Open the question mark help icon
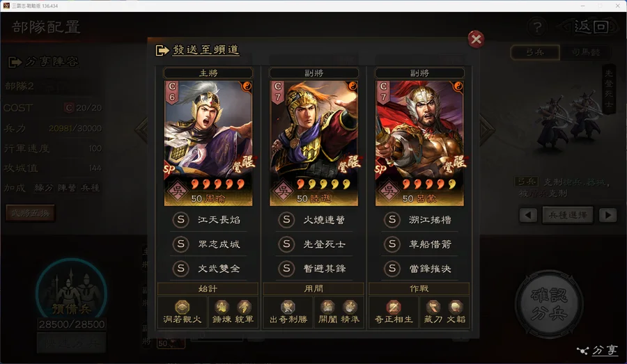Viewport: 627px width, 364px height. coord(537,27)
